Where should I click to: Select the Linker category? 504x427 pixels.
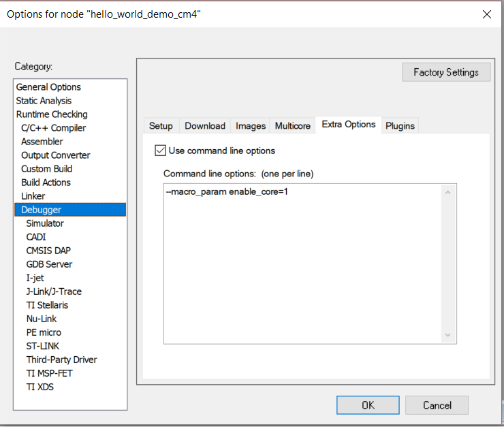pos(33,196)
